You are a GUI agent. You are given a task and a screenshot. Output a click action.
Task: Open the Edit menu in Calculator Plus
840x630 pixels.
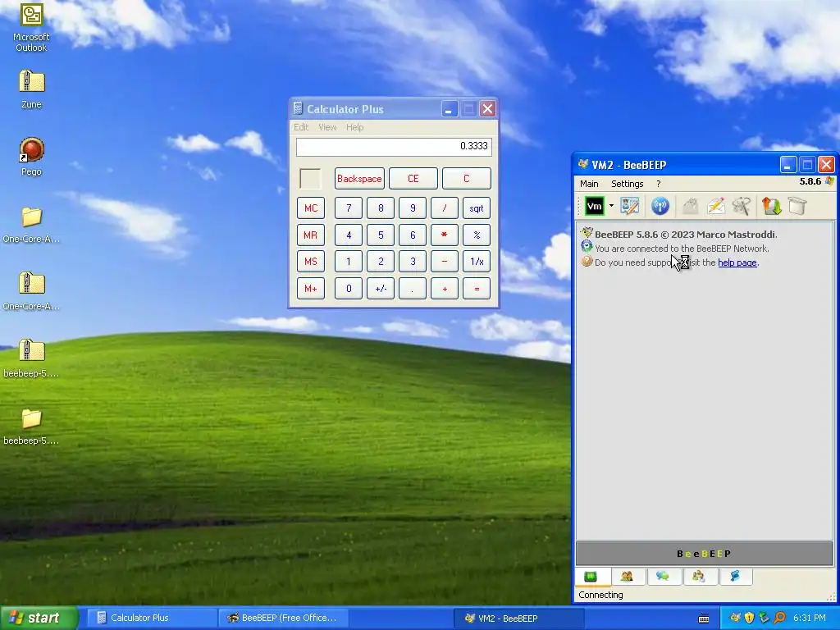tap(301, 127)
